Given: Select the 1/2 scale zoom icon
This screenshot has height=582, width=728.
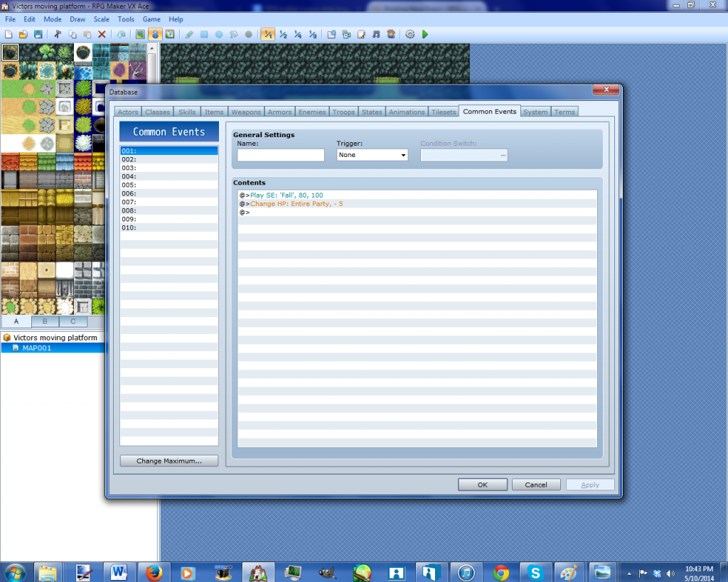Looking at the screenshot, I should pyautogui.click(x=283, y=34).
